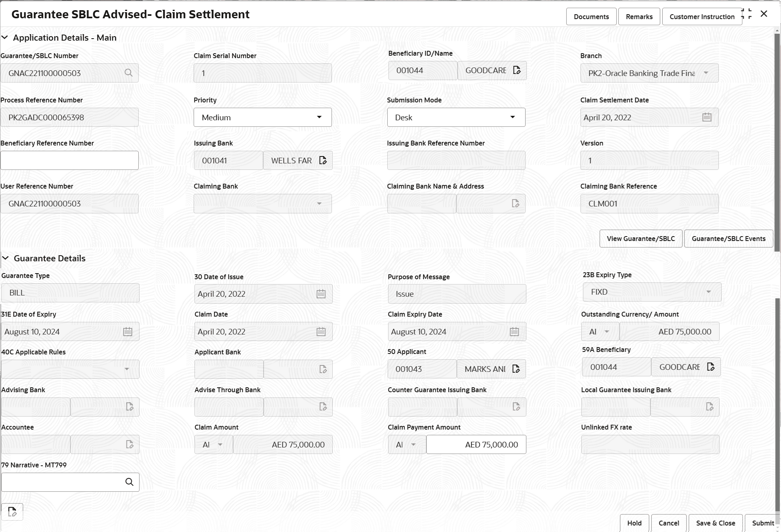Collapse Guarantee Details section

click(x=6, y=258)
